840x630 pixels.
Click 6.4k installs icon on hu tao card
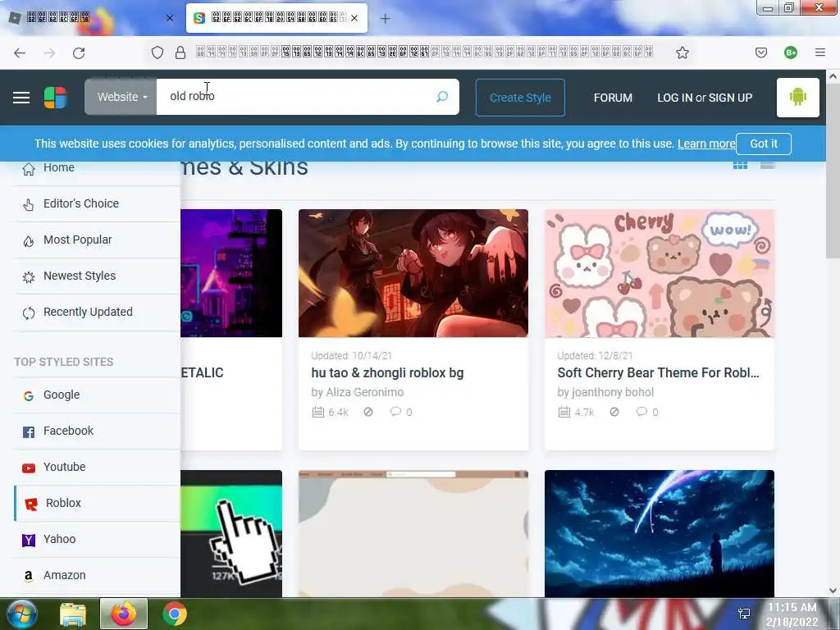318,412
